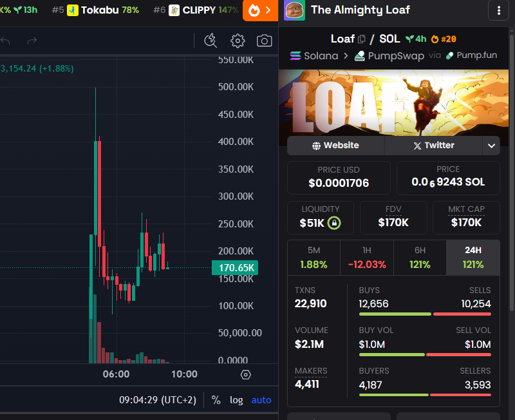Click the MAKERS 4,411 value

(x=307, y=384)
